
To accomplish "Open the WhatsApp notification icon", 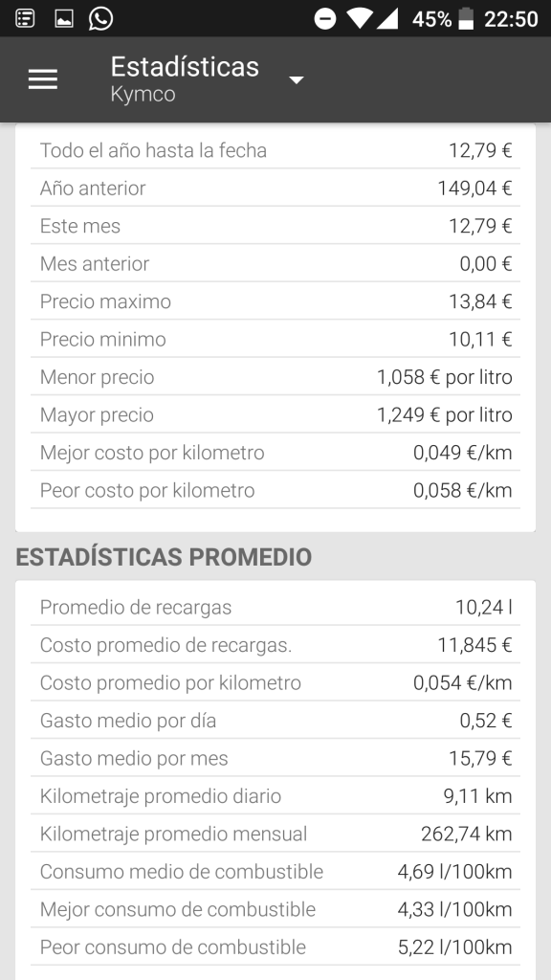I will (x=100, y=18).
